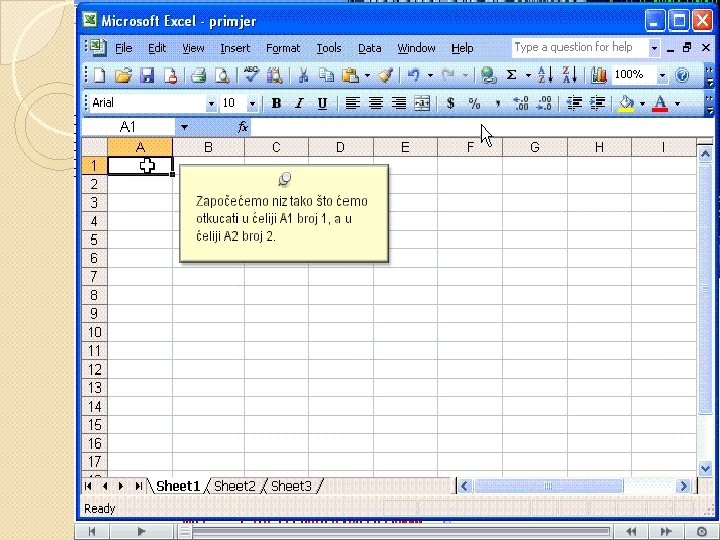Screen dimensions: 720x540
Task: Select row 8 header
Action: pyautogui.click(x=94, y=295)
